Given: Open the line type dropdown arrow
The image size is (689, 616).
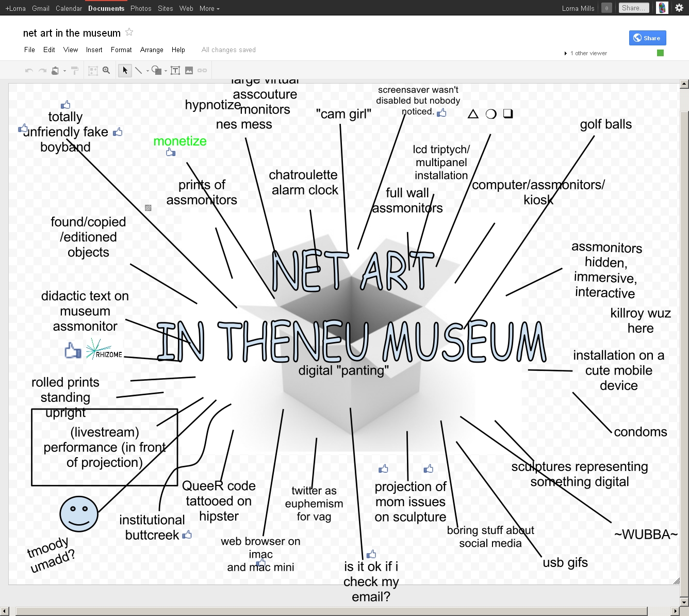Looking at the screenshot, I should 147,71.
